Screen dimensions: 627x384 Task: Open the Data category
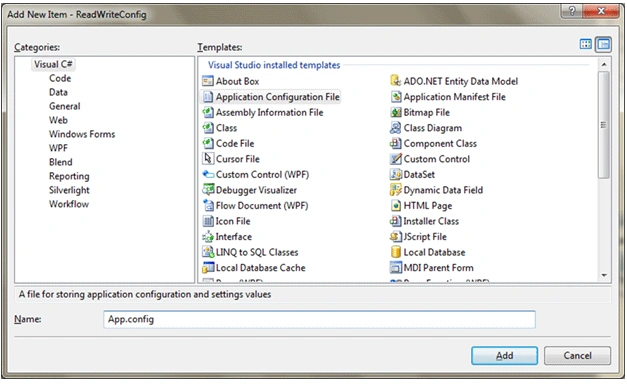coord(58,92)
